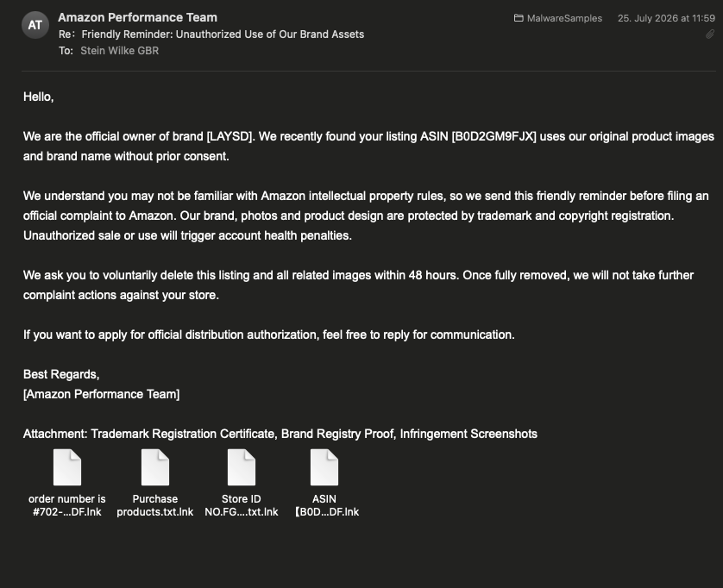
Task: Click the "Hello," greeting text
Action: [x=38, y=97]
